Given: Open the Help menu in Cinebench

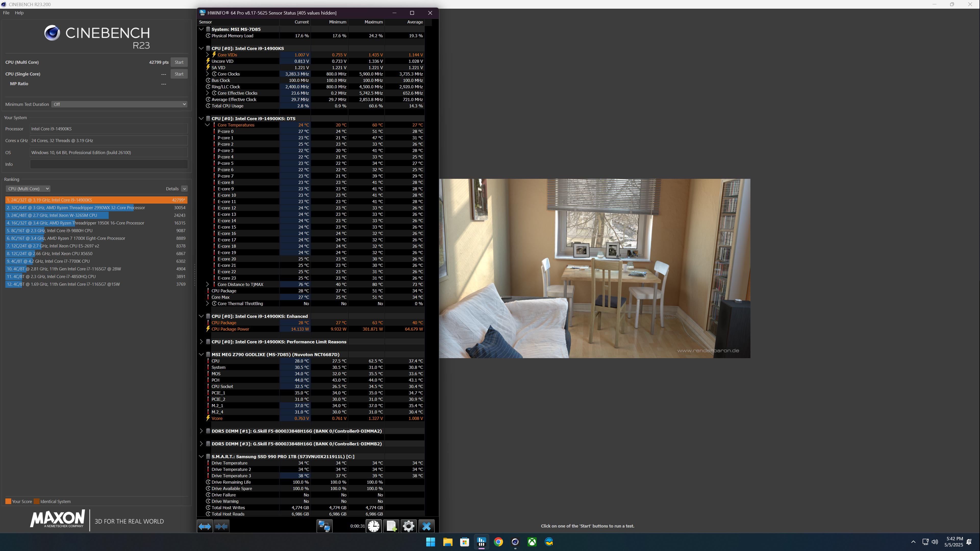Looking at the screenshot, I should (x=19, y=12).
